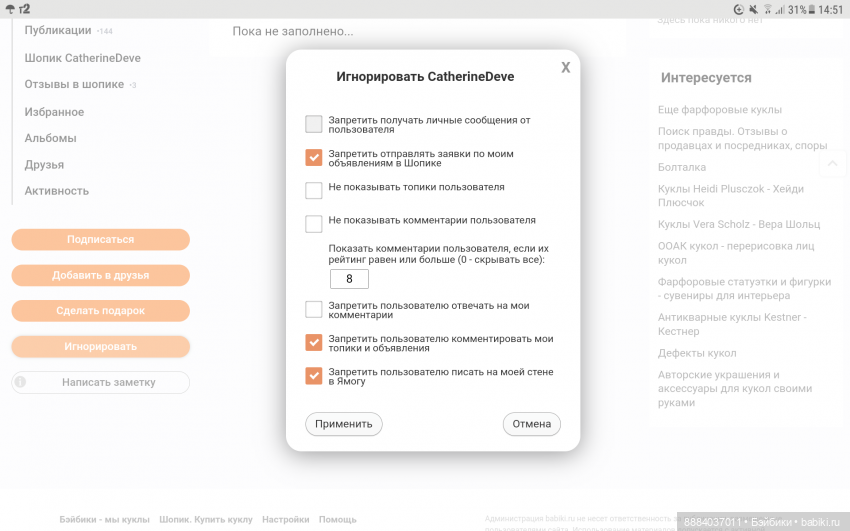Tap the Wi-Fi icon in status bar
This screenshot has height=531, width=850.
[766, 9]
